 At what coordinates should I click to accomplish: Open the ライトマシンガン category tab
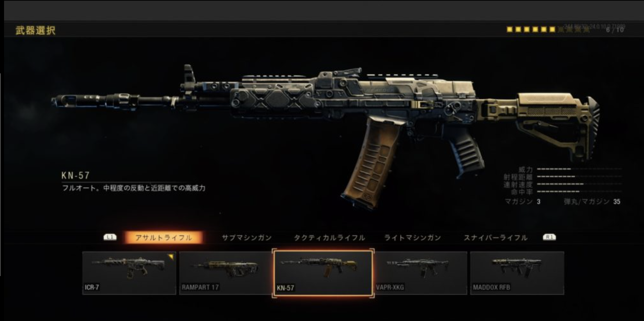tap(412, 238)
